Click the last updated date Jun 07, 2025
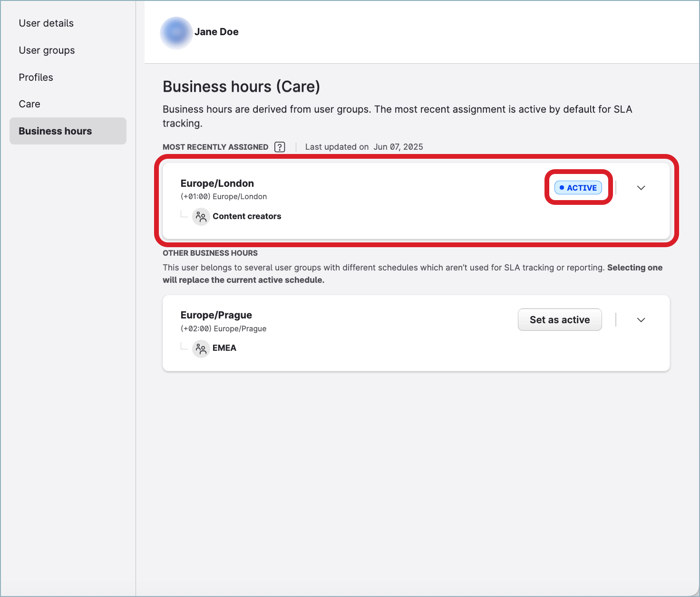 pyautogui.click(x=398, y=147)
